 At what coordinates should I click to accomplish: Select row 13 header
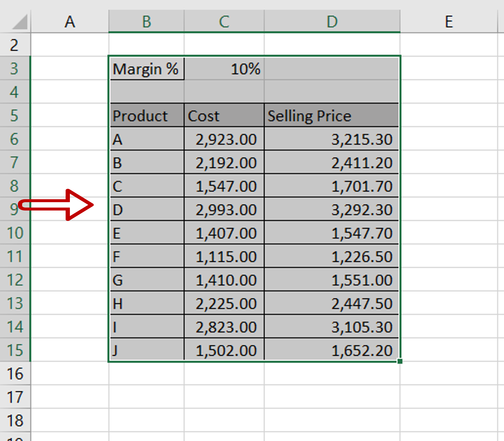click(15, 303)
